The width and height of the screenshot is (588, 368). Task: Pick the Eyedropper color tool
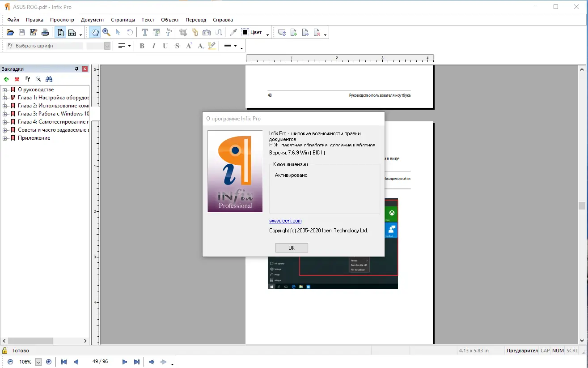click(233, 32)
